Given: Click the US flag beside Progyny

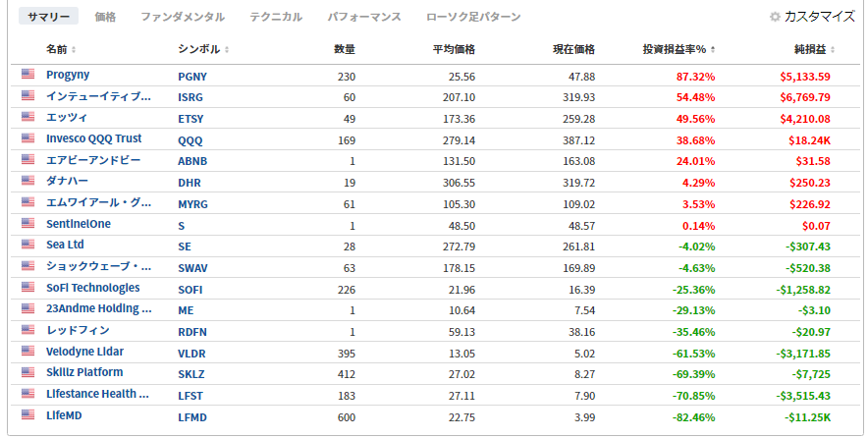Looking at the screenshot, I should pos(27,74).
